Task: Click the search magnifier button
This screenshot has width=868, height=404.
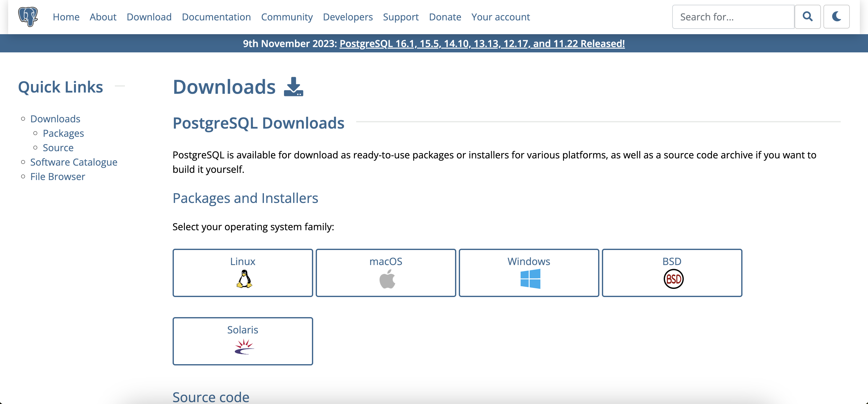Action: [x=807, y=17]
